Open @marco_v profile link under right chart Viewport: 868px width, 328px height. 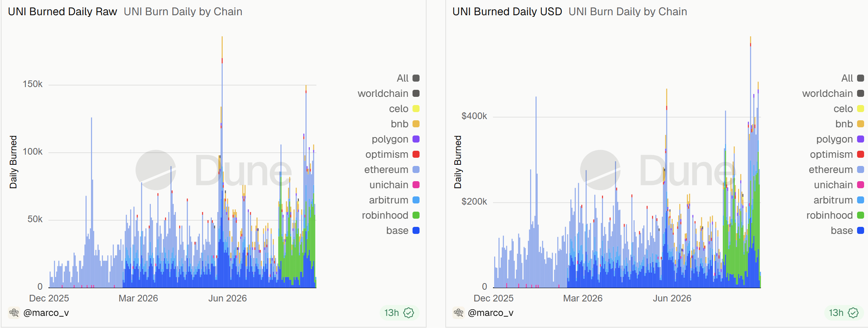pyautogui.click(x=491, y=313)
